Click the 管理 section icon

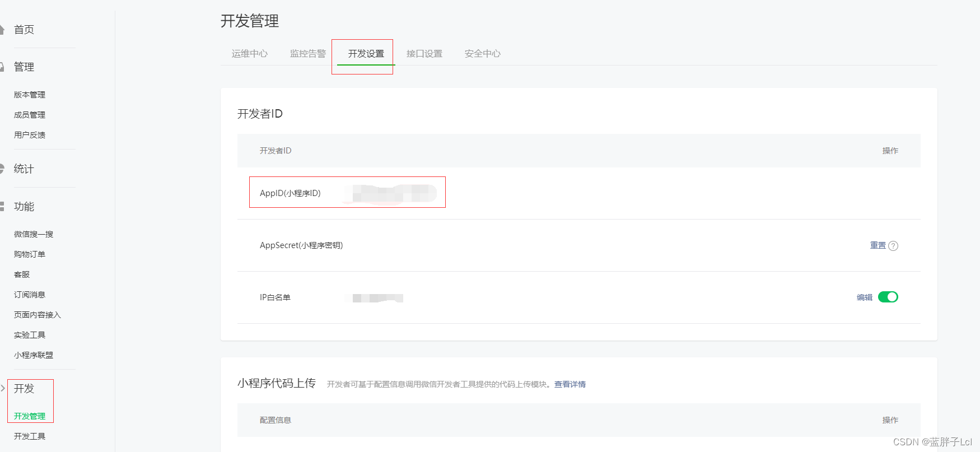[x=2, y=67]
